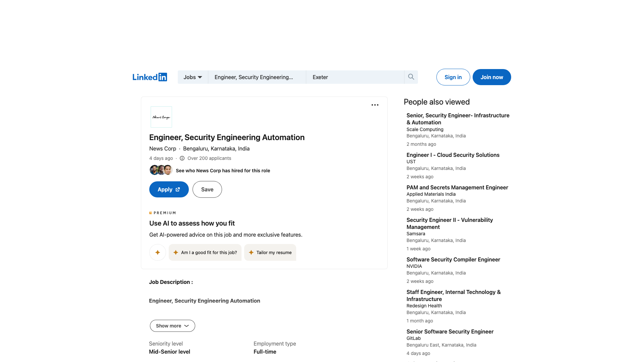The width and height of the screenshot is (644, 362).
Task: Open Security Engineer II - Vulnerability Management job
Action: 449,223
